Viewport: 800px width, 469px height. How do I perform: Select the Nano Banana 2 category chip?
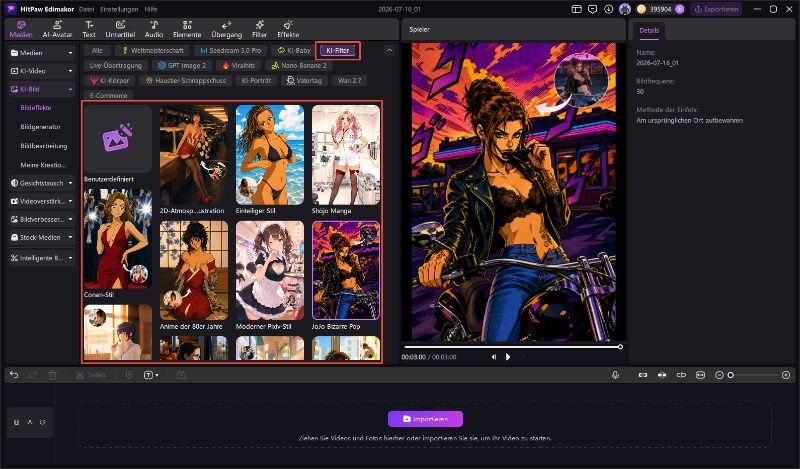(298, 65)
